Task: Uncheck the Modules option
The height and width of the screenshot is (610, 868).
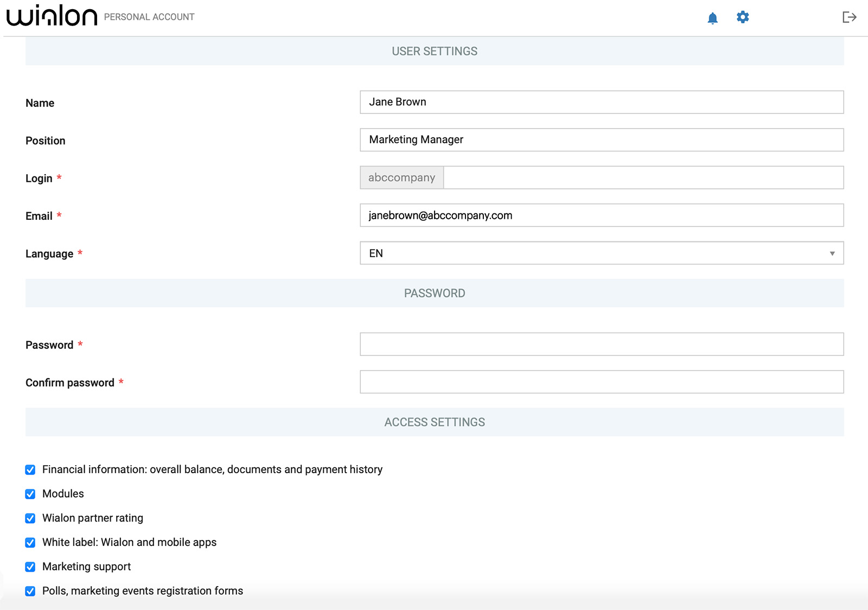Action: pyautogui.click(x=30, y=494)
